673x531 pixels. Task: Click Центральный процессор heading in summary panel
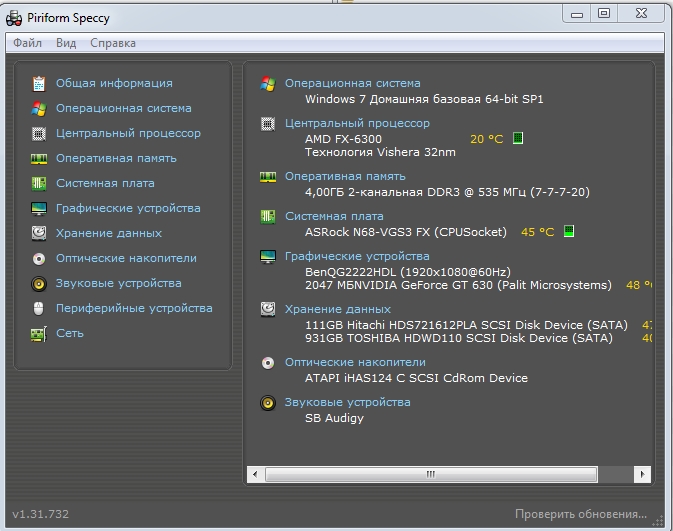tap(358, 123)
